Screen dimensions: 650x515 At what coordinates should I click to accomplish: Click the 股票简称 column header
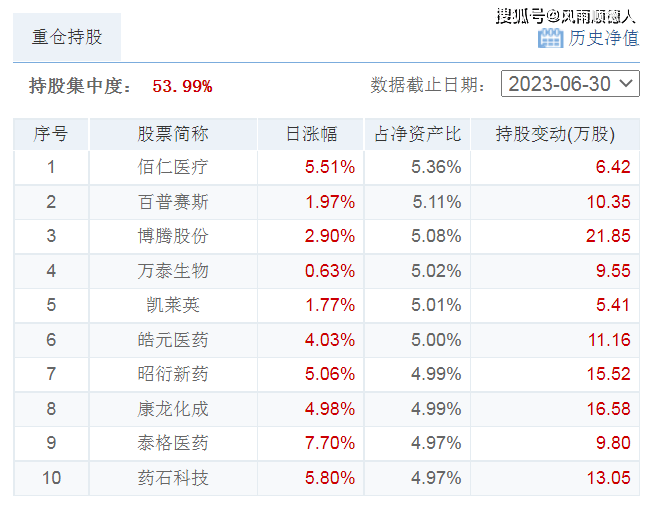pyautogui.click(x=173, y=134)
